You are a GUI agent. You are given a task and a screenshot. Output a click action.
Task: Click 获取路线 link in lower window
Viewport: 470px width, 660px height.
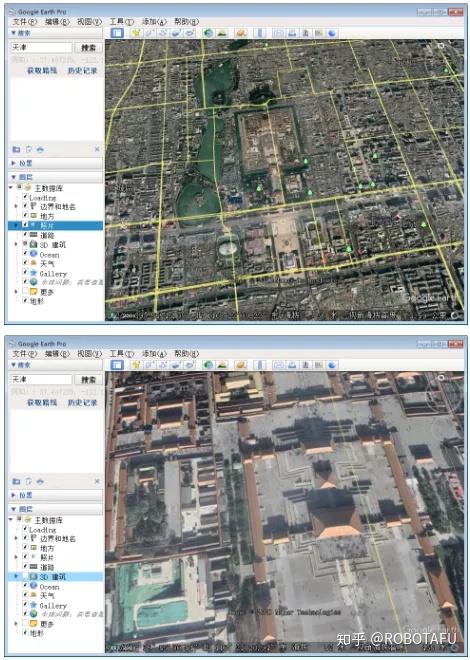click(42, 403)
